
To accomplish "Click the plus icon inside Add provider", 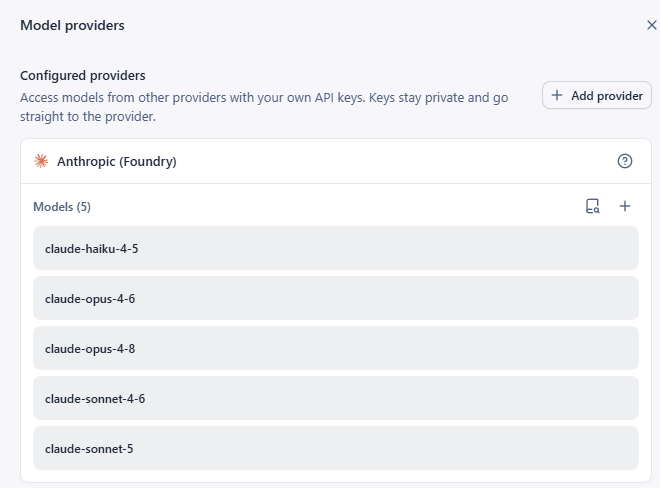I will [556, 95].
